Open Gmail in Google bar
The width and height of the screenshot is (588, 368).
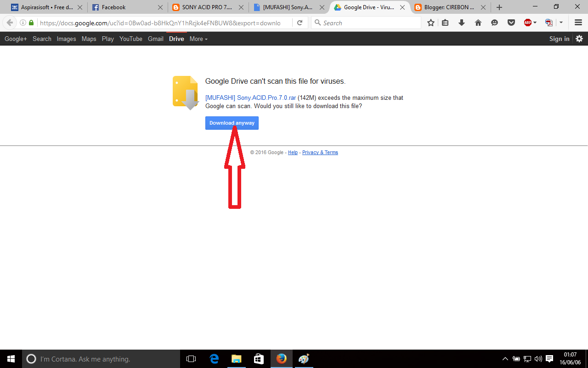[x=156, y=39]
